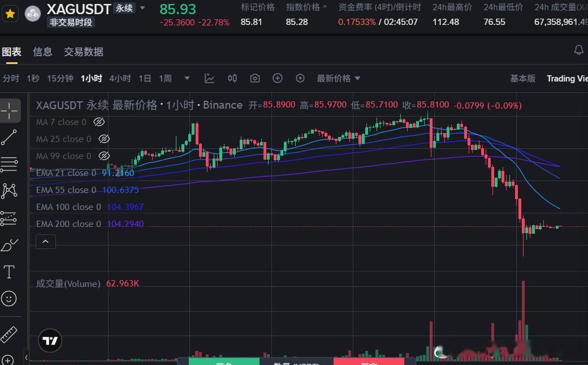
Task: Select the forecasting and measurement tool
Action: (x=8, y=218)
